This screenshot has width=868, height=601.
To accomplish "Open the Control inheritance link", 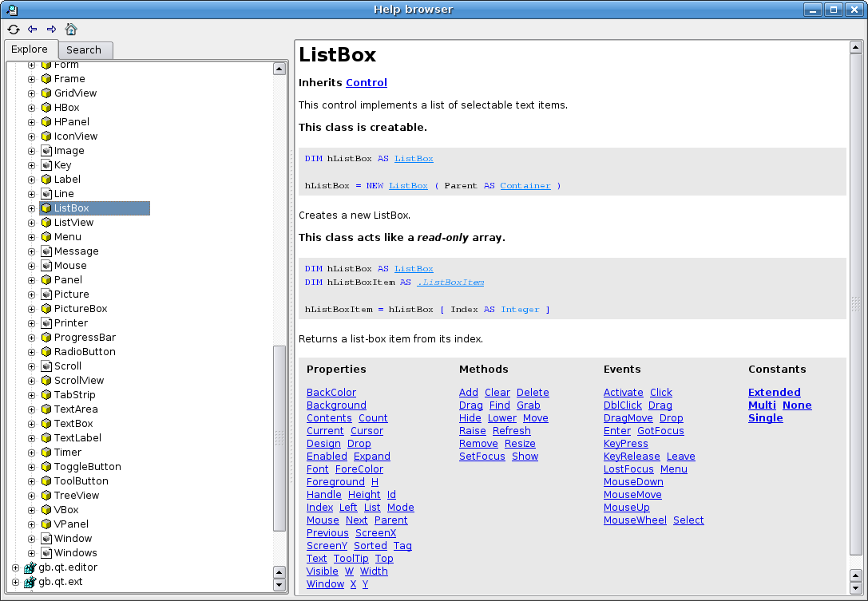I will pyautogui.click(x=367, y=83).
